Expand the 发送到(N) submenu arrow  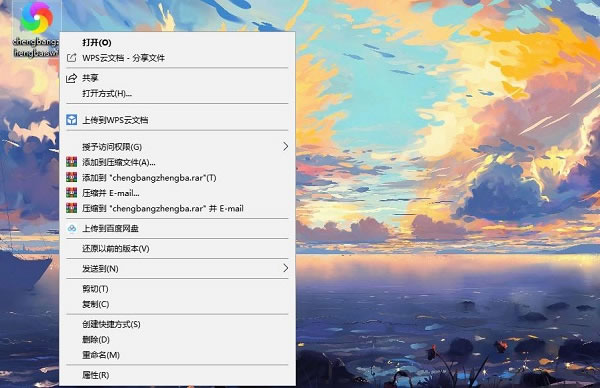(x=285, y=268)
